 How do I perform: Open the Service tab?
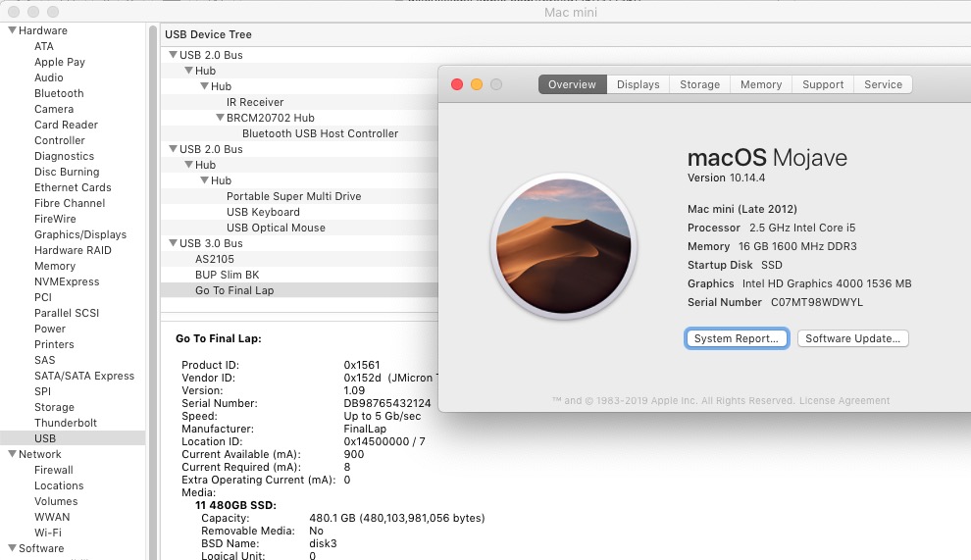pos(883,84)
